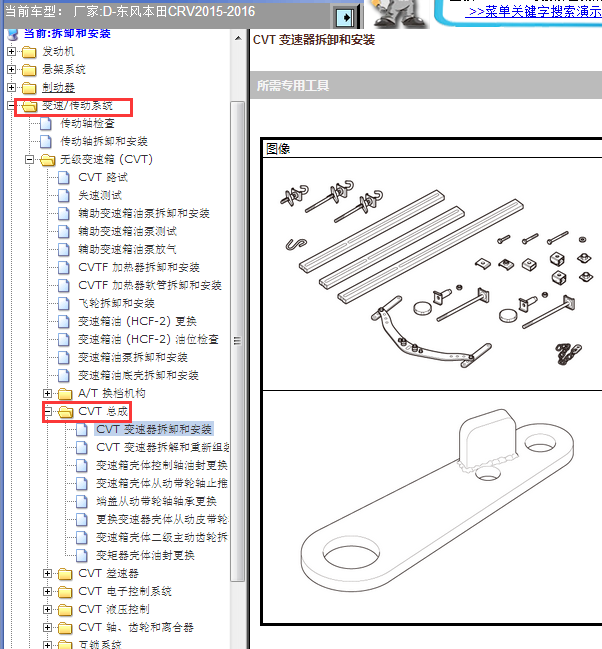Open 变速箱壳体二级主动齿轮拆 document
The image size is (602, 649).
(x=162, y=537)
